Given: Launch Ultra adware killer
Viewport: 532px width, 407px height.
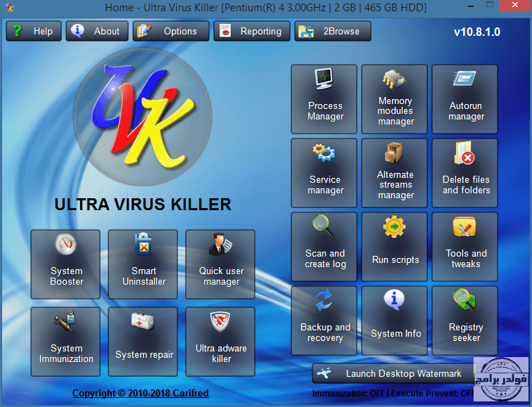Looking at the screenshot, I should 220,342.
